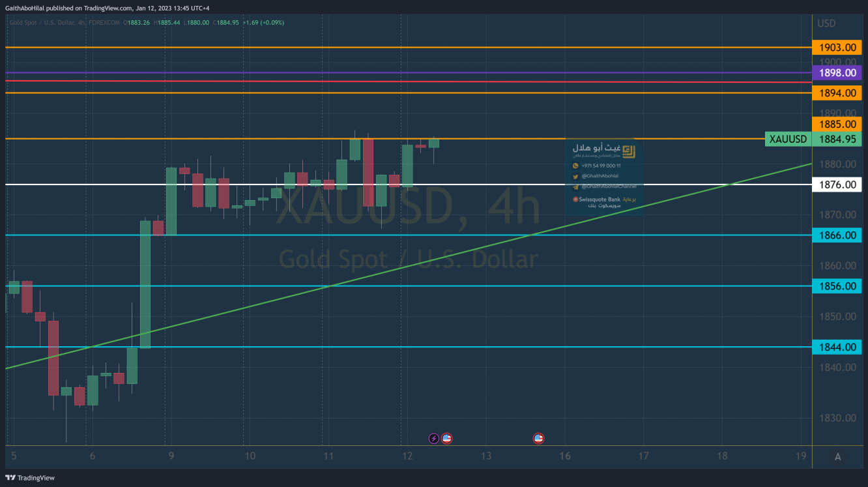Click the XAUUSD symbol tag on price axis
The width and height of the screenshot is (868, 487).
788,139
